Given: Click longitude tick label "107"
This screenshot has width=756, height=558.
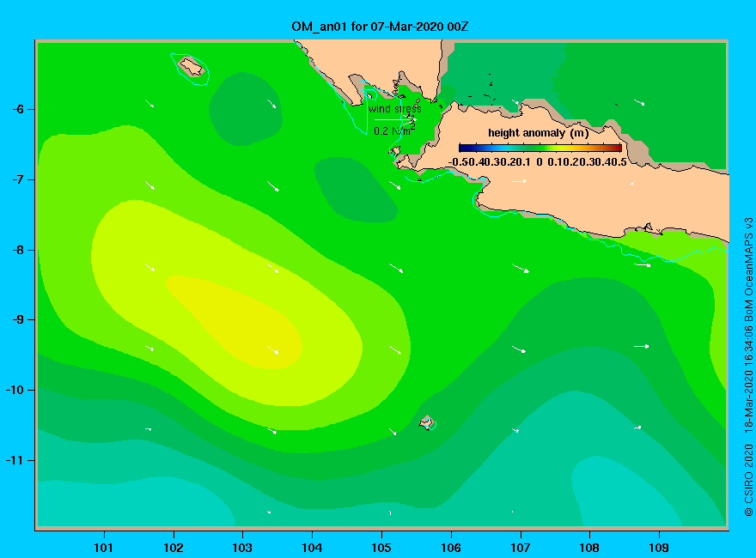Looking at the screenshot, I should pyautogui.click(x=521, y=548).
